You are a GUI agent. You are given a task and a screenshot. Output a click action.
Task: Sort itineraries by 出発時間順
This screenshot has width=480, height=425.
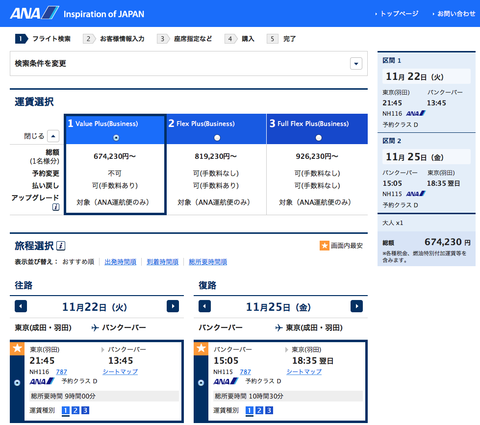(x=120, y=262)
